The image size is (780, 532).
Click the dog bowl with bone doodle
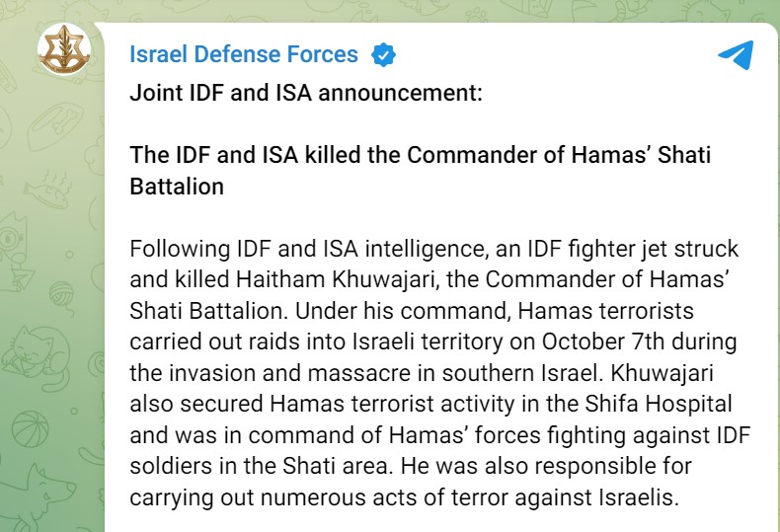pos(54,126)
